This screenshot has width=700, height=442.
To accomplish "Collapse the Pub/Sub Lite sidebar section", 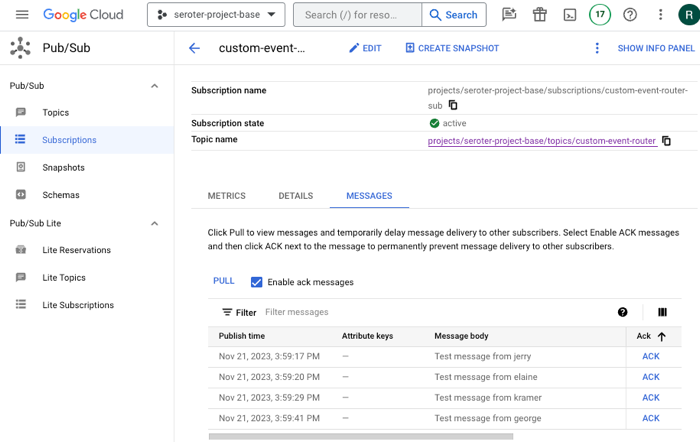I will [154, 223].
